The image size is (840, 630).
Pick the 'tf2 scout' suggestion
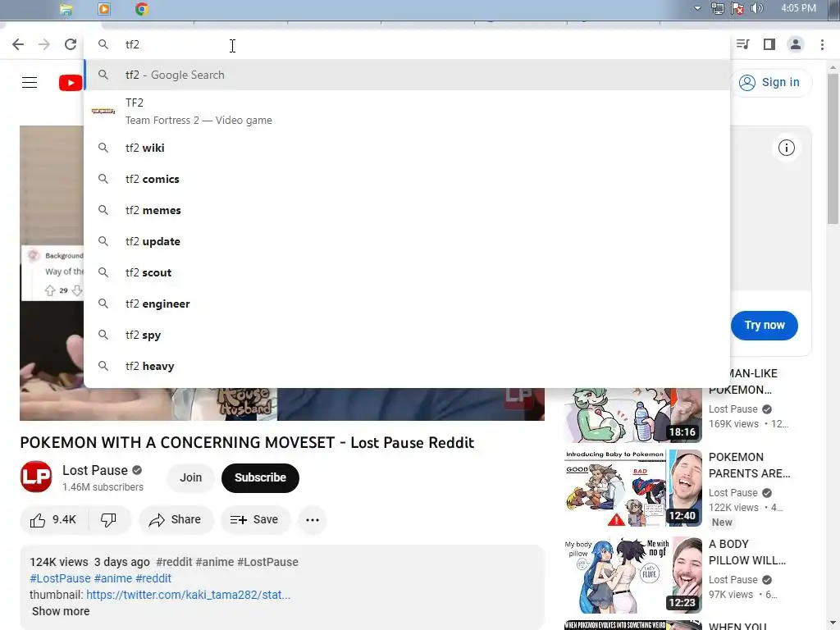(x=407, y=272)
